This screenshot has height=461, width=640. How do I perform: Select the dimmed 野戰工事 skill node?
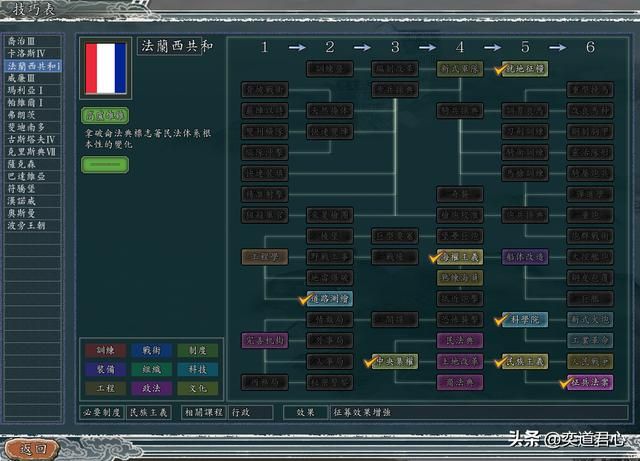click(x=330, y=257)
